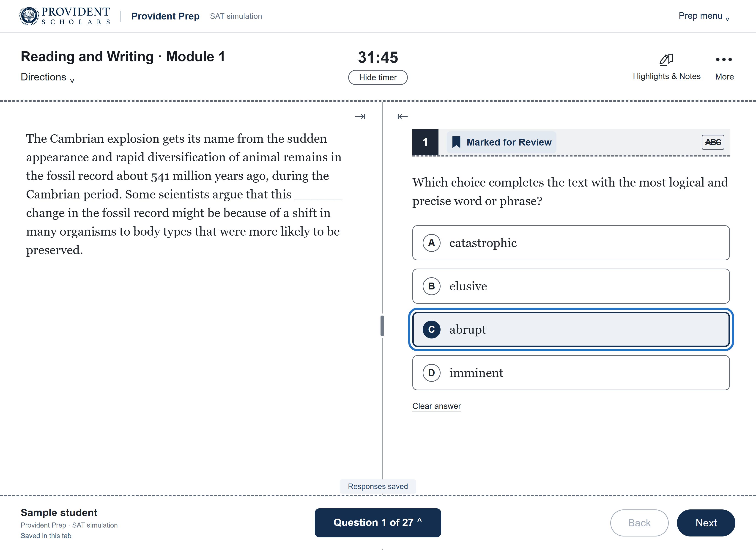Click the Back button
This screenshot has height=550, width=756.
639,523
